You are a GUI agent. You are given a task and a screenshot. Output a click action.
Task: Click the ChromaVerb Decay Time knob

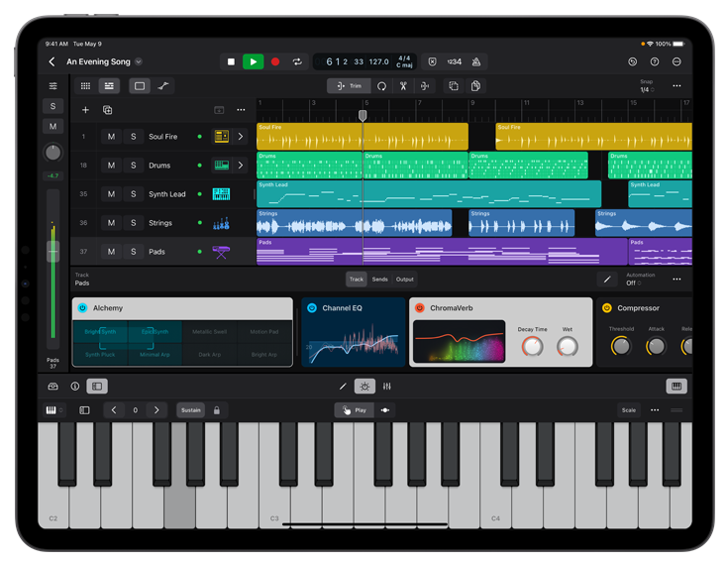tap(532, 346)
